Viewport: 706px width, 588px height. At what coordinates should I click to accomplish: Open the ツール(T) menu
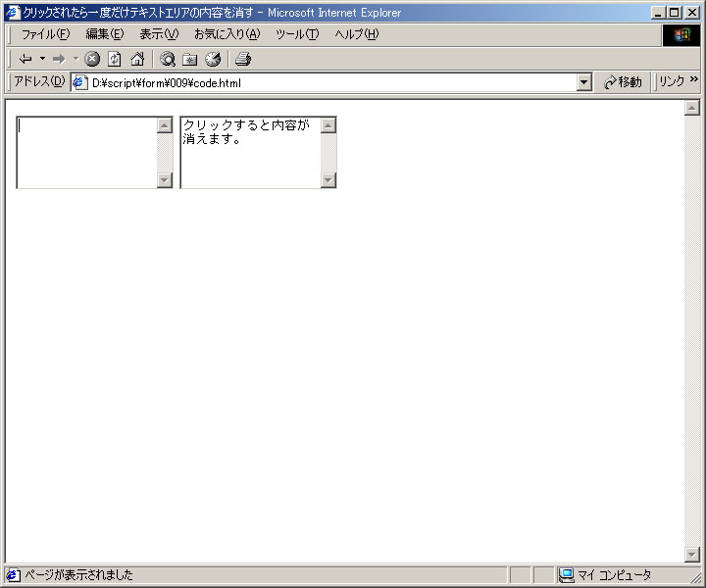[297, 34]
